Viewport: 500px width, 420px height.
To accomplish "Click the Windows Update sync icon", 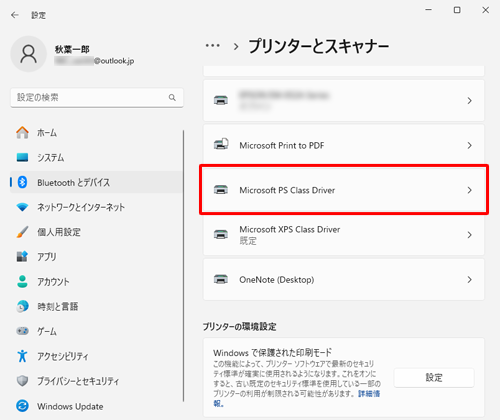I will (22, 406).
